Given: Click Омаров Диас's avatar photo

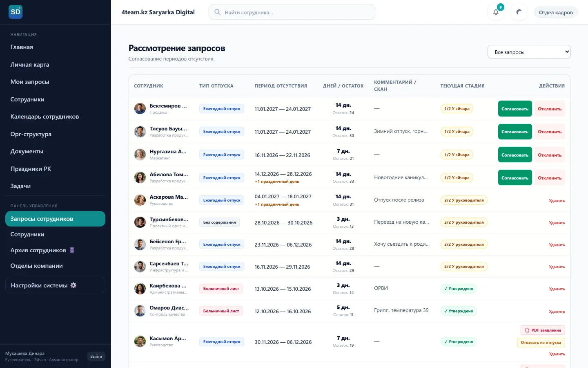Looking at the screenshot, I should pyautogui.click(x=140, y=311).
